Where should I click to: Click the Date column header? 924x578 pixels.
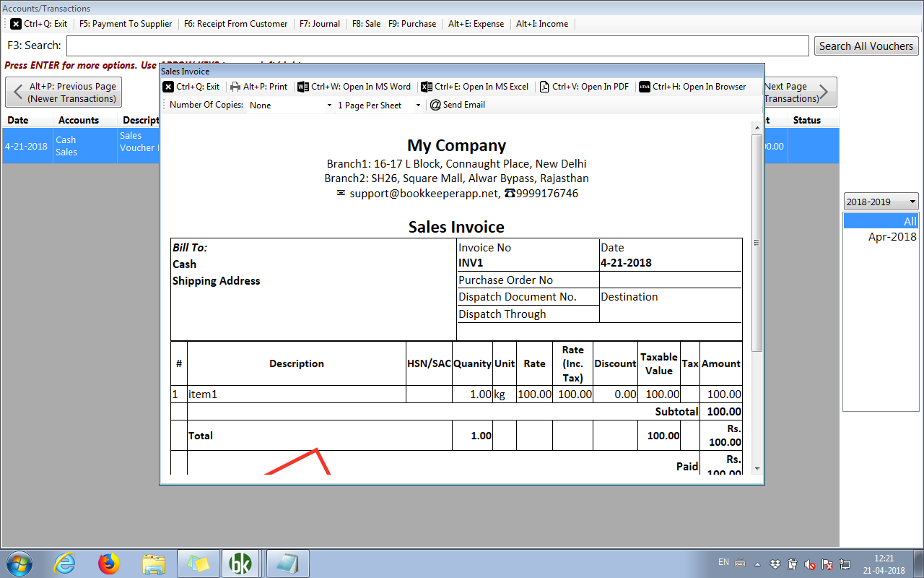pos(27,120)
